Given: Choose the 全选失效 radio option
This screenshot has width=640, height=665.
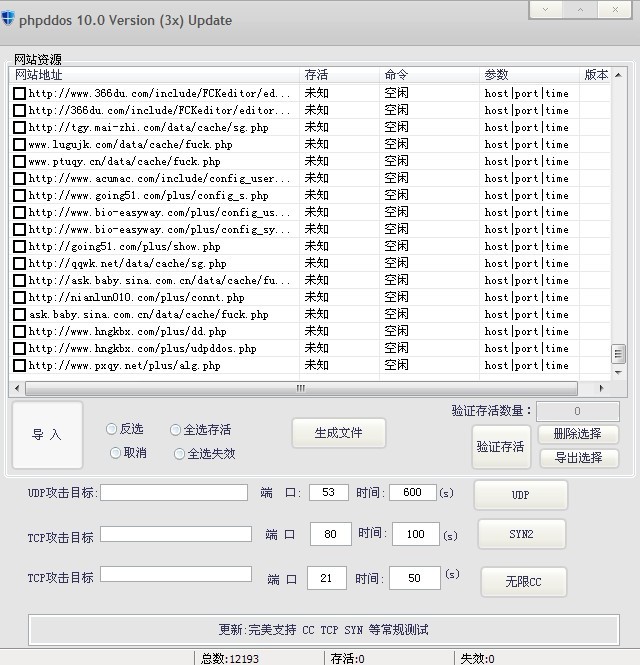Looking at the screenshot, I should [x=179, y=454].
